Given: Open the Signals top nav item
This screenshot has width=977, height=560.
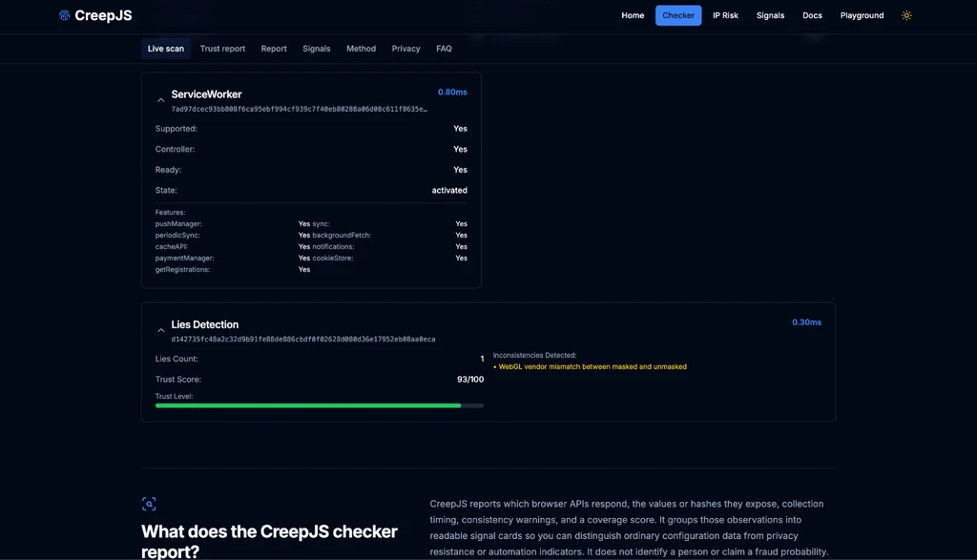Looking at the screenshot, I should 770,15.
